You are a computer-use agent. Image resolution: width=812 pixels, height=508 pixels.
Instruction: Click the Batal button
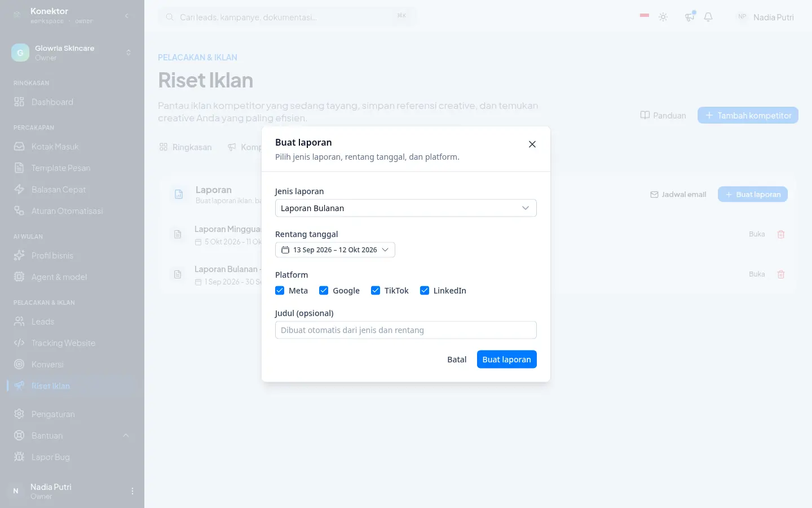coord(457,359)
